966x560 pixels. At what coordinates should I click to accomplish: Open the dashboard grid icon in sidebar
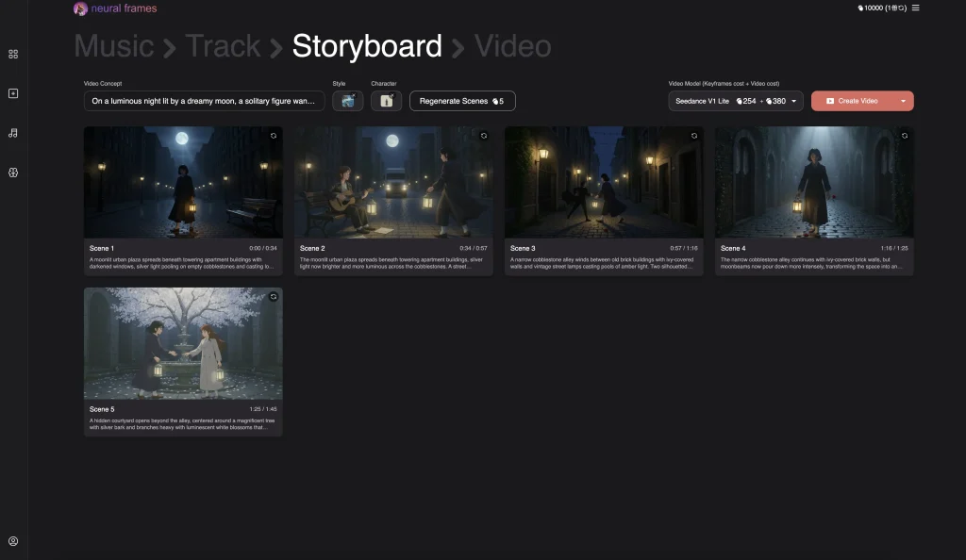[13, 54]
